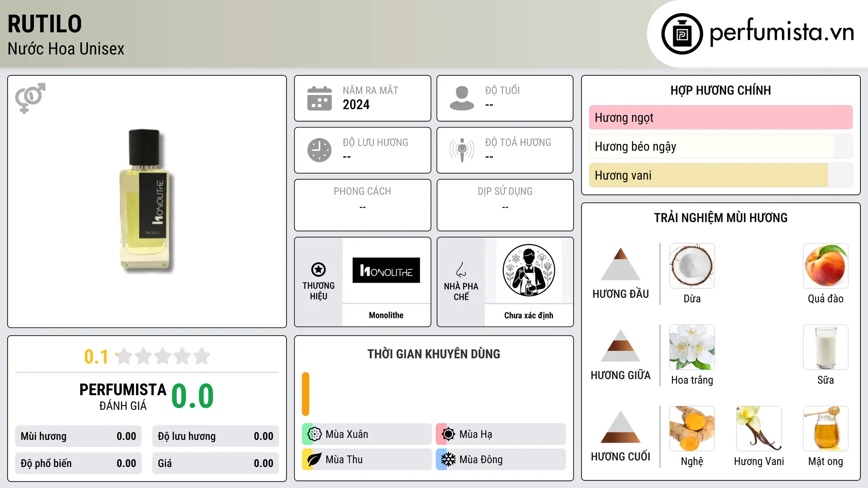This screenshot has height=488, width=868.
Task: Click the Nước Hoa Unisex subtitle
Action: (66, 49)
